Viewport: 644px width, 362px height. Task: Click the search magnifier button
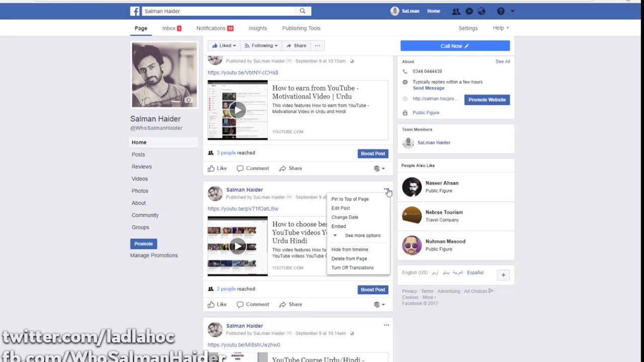(302, 11)
